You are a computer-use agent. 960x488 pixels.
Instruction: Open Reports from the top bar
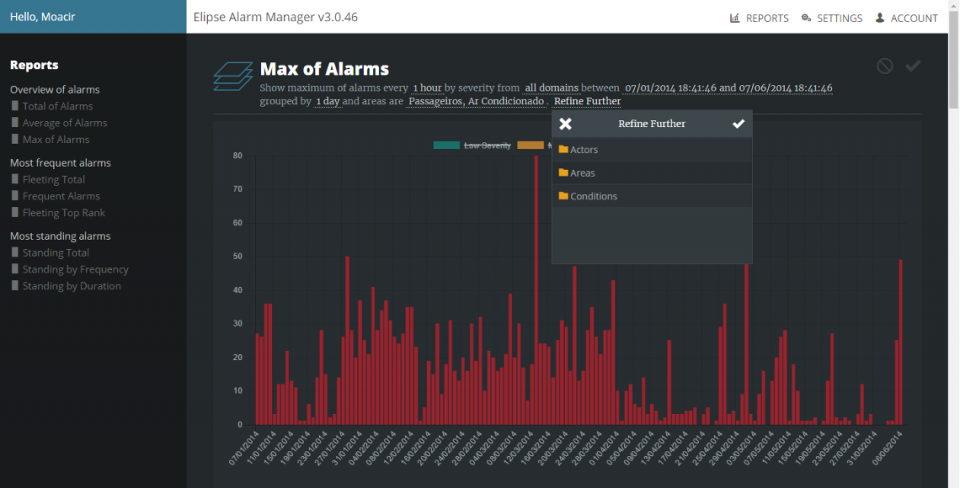tap(759, 18)
